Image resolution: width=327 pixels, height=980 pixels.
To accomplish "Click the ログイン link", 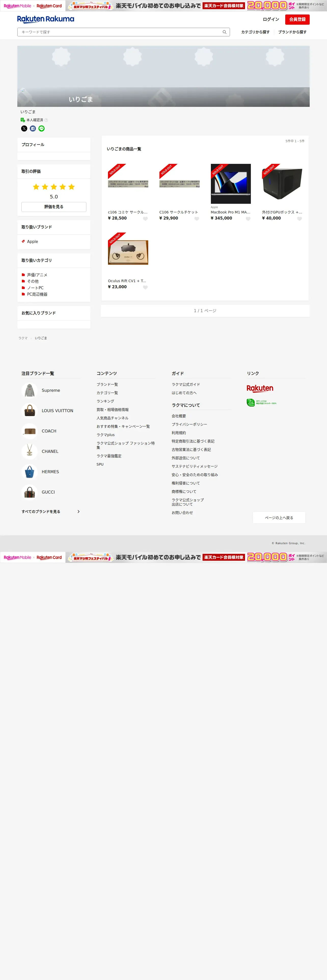I will tap(271, 19).
